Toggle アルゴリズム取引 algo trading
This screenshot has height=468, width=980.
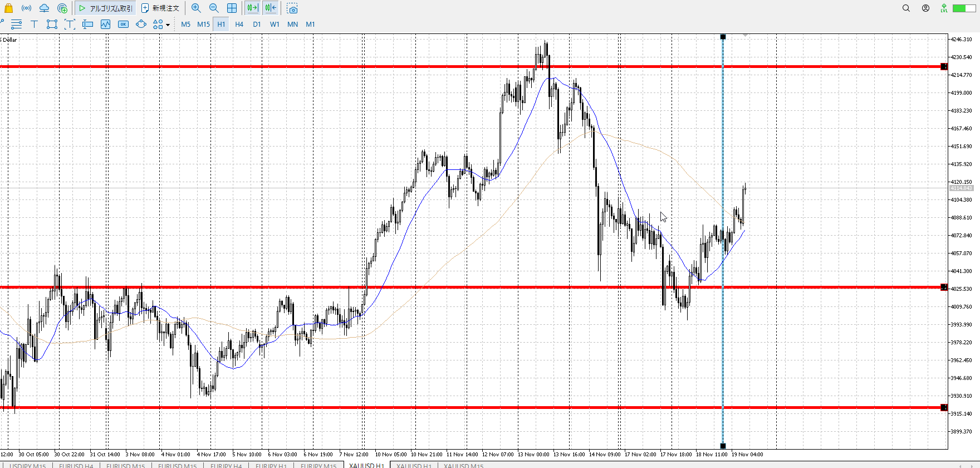tap(106, 8)
